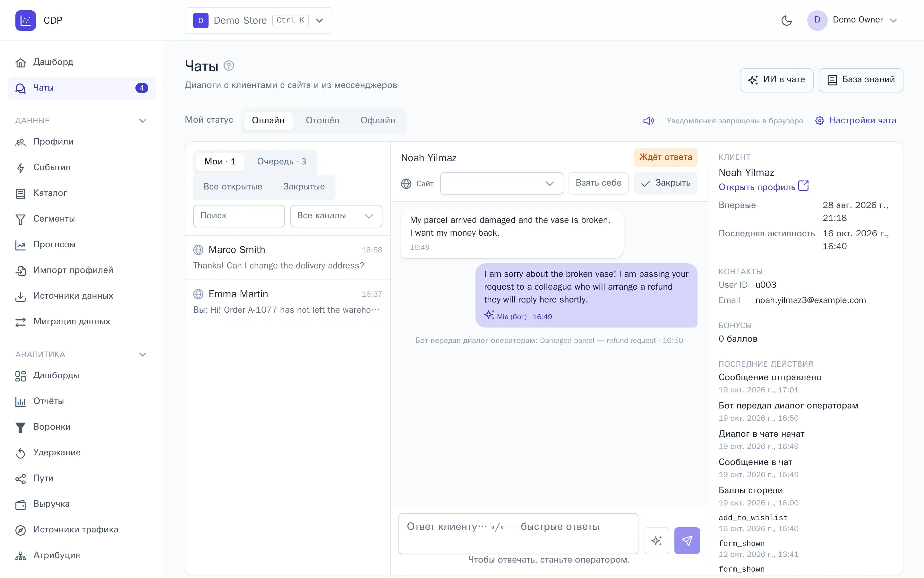Click Открыть профиль link
The image size is (924, 578).
(764, 187)
